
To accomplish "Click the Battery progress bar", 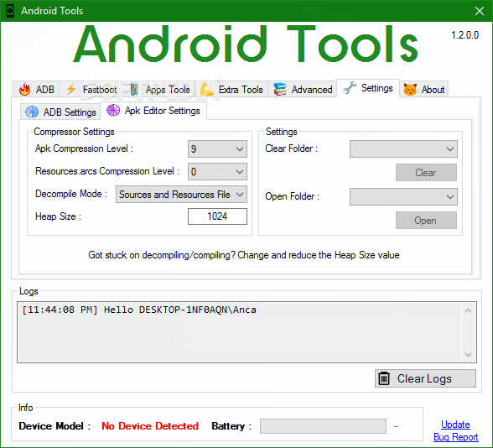I will [x=323, y=426].
